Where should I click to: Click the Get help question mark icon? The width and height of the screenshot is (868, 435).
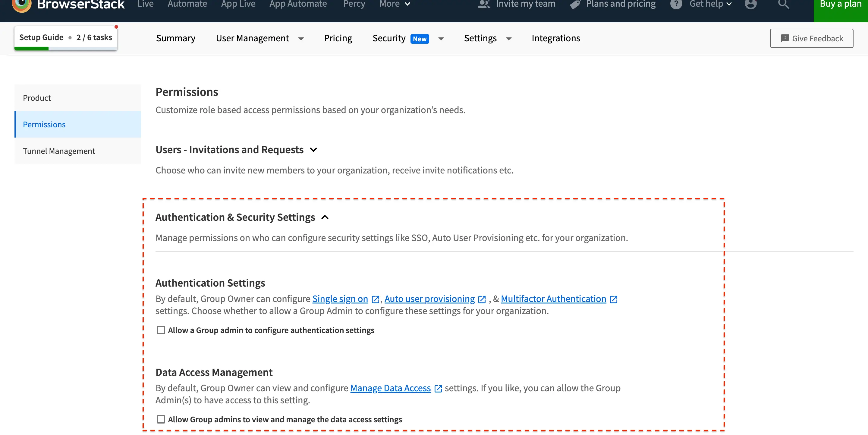(676, 4)
